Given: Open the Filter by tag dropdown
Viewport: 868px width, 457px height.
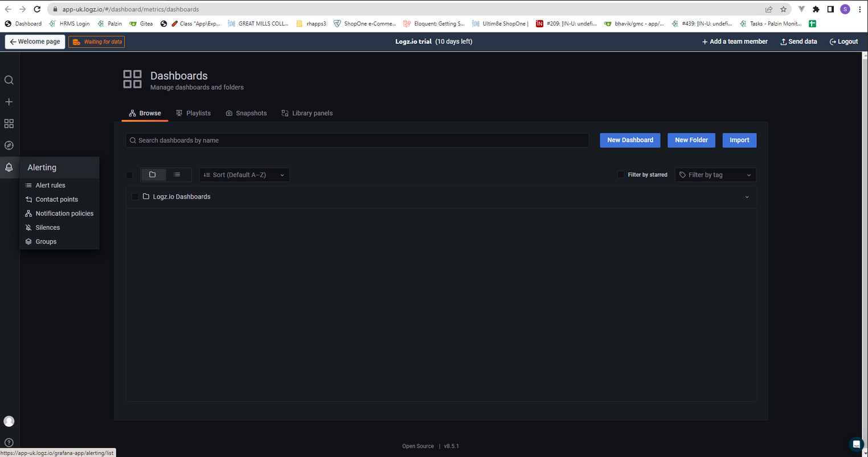Looking at the screenshot, I should click(x=715, y=175).
